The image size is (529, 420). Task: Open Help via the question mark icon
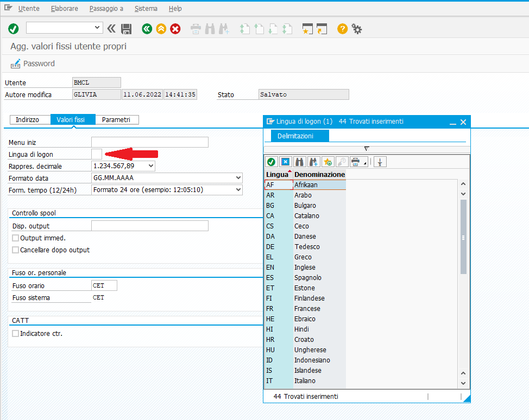point(342,29)
